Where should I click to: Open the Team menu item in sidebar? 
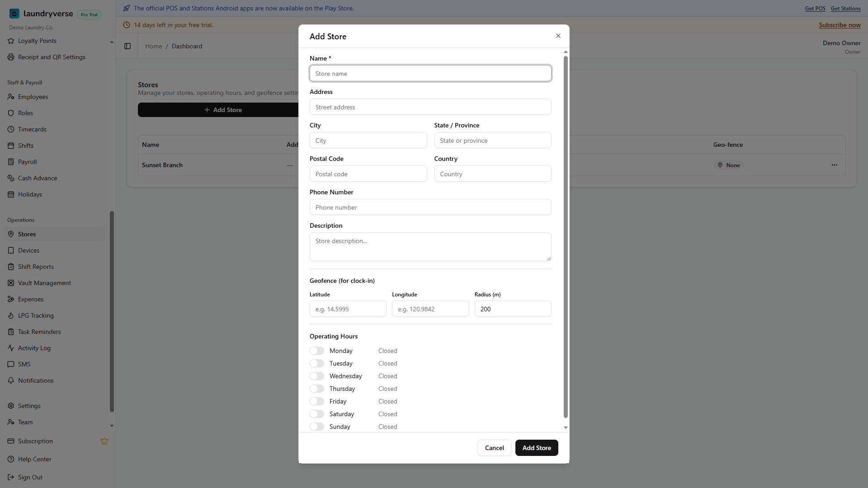point(54,422)
